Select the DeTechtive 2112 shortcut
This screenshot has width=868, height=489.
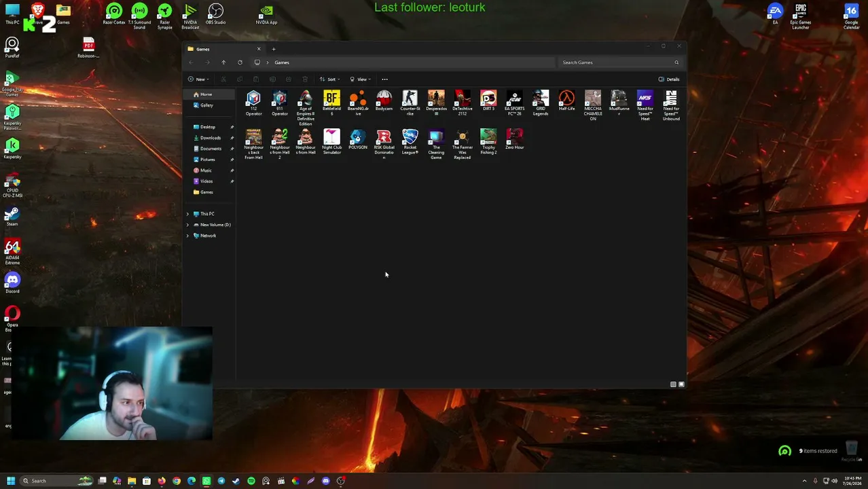click(x=462, y=103)
